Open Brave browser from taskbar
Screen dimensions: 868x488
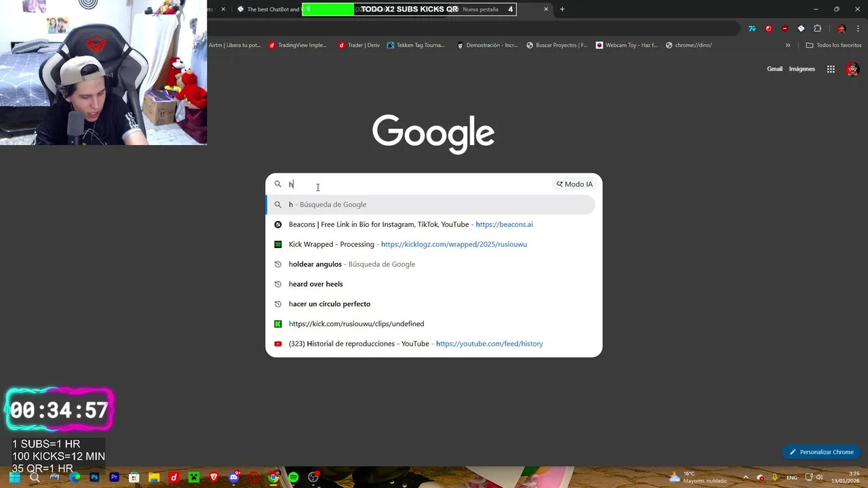click(214, 477)
